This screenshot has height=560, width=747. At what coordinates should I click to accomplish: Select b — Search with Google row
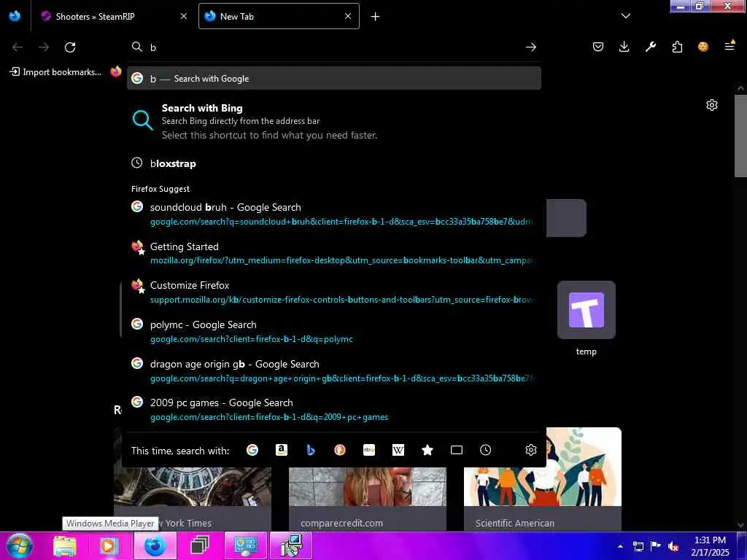(x=334, y=79)
